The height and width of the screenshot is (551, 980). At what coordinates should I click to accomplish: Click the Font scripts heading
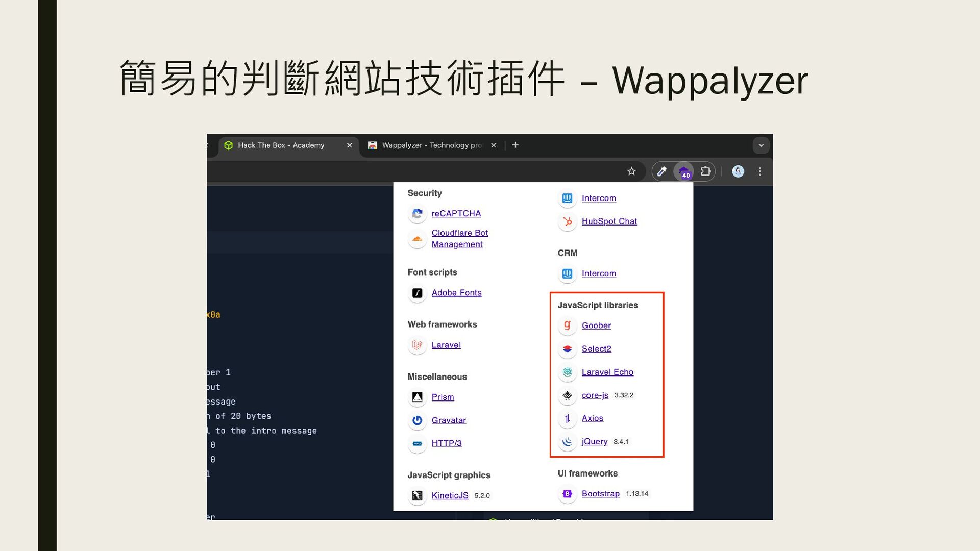point(432,272)
